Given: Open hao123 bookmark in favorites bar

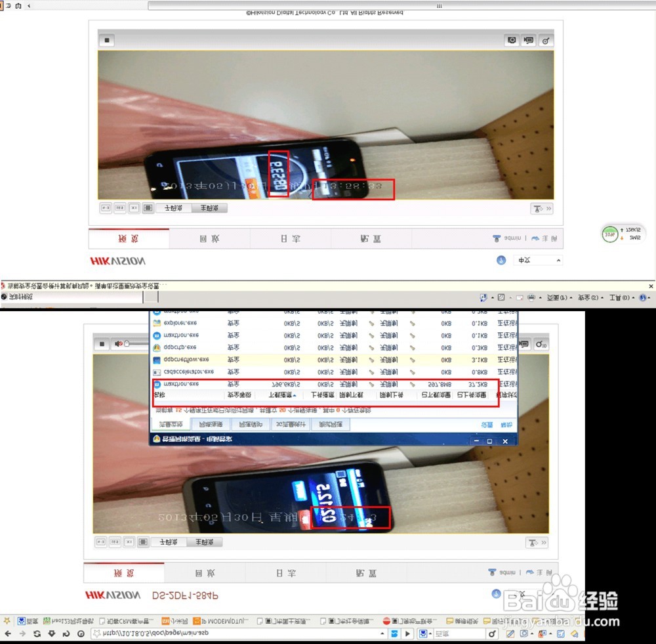Looking at the screenshot, I should (68, 621).
